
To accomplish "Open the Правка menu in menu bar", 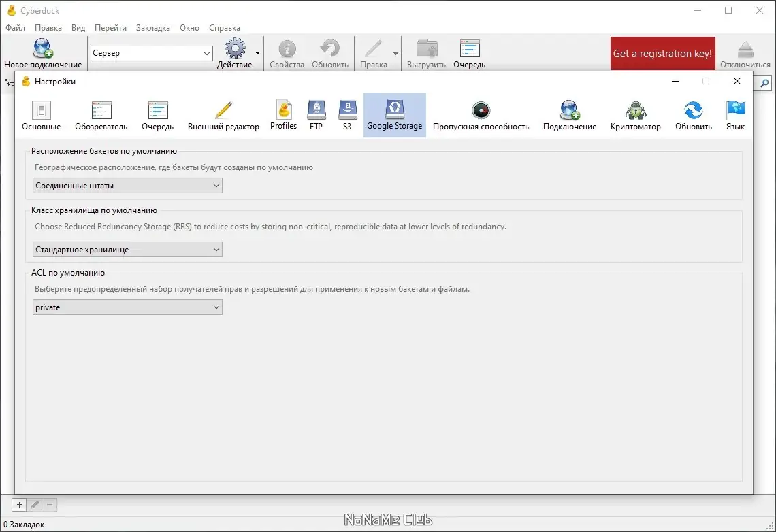I will tap(48, 28).
